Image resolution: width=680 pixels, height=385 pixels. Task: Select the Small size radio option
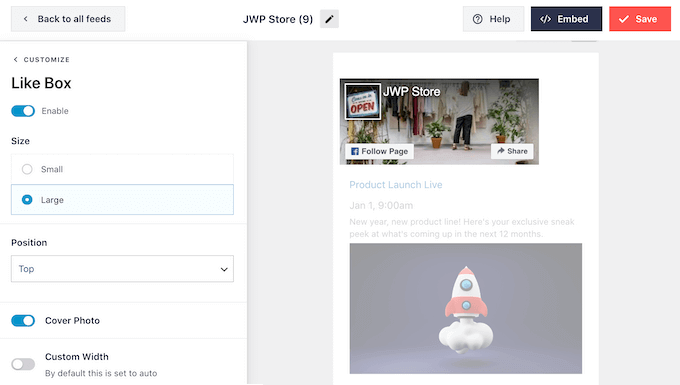(122, 169)
